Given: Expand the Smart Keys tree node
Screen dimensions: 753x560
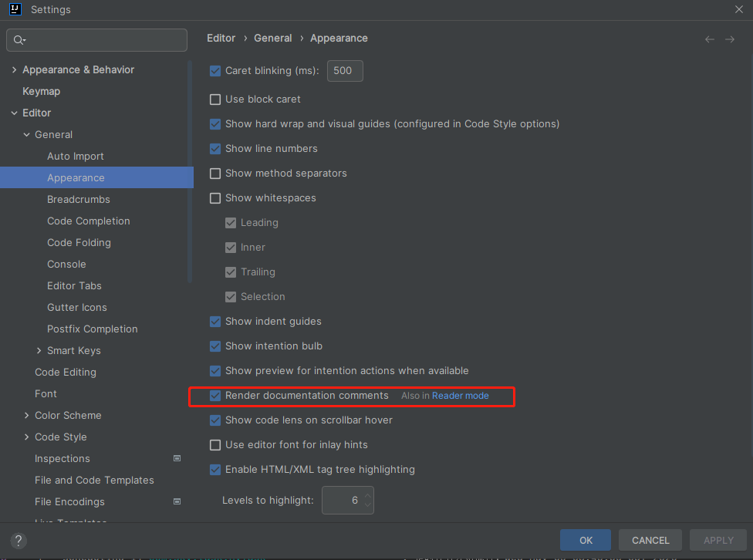Looking at the screenshot, I should point(39,351).
